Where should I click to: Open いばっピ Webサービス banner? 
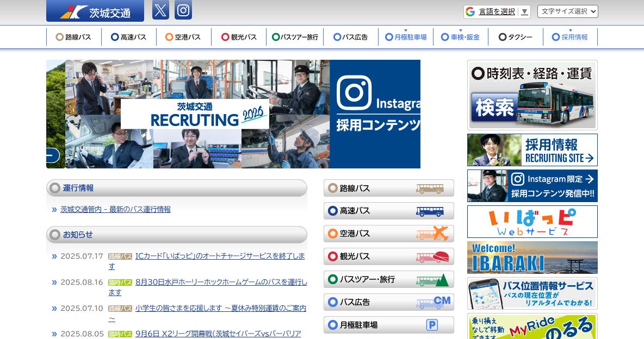click(532, 222)
